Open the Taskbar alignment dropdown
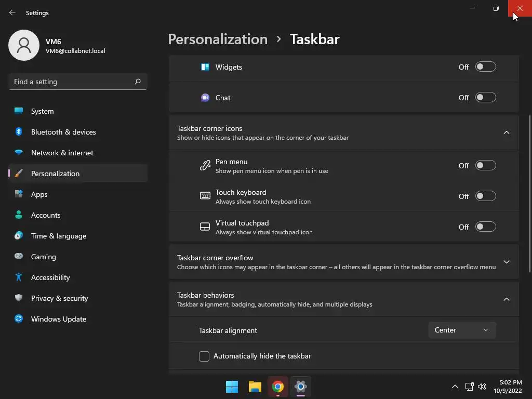The height and width of the screenshot is (399, 532). click(x=462, y=330)
